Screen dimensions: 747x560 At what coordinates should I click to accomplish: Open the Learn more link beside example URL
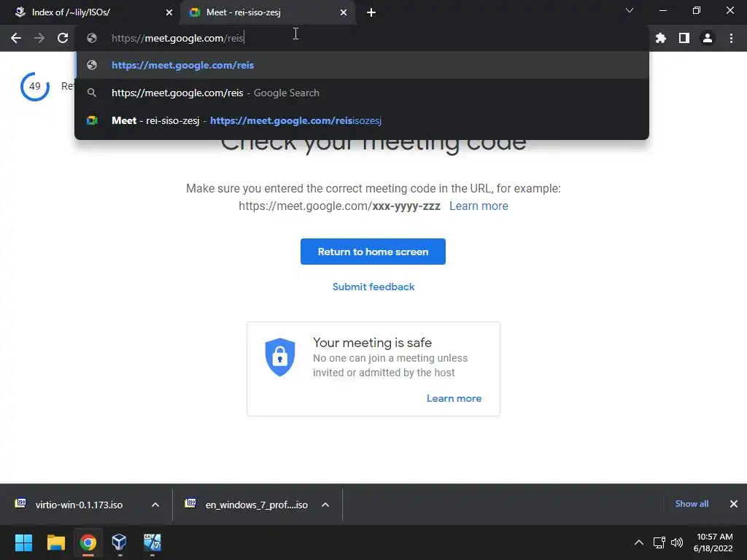tap(479, 206)
